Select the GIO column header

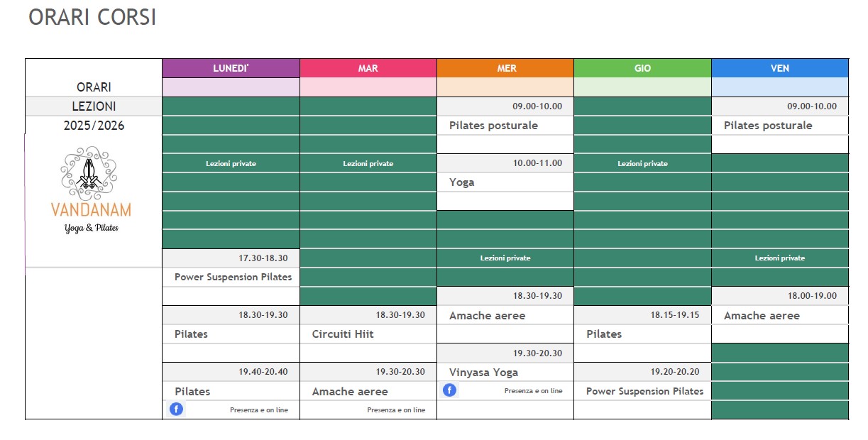point(642,68)
